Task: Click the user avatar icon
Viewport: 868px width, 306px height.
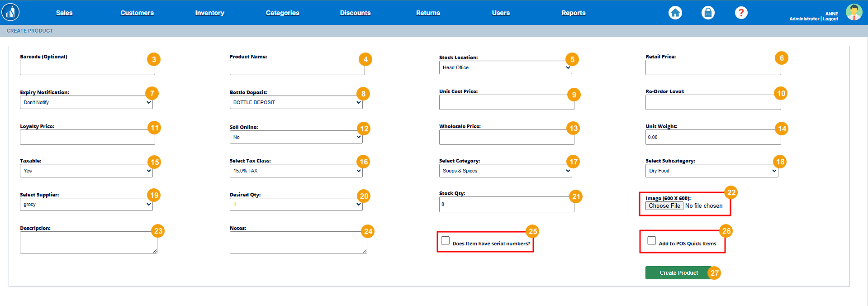Action: pyautogui.click(x=854, y=12)
